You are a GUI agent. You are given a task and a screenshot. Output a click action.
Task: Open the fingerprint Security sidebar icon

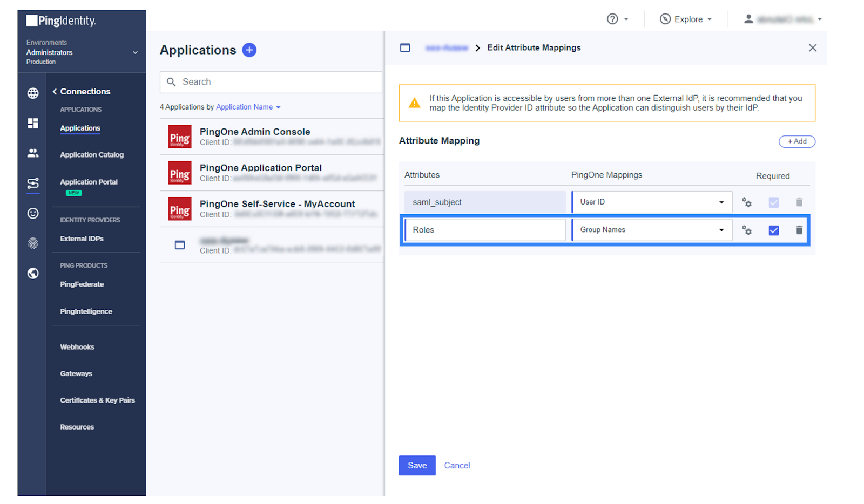(x=33, y=243)
